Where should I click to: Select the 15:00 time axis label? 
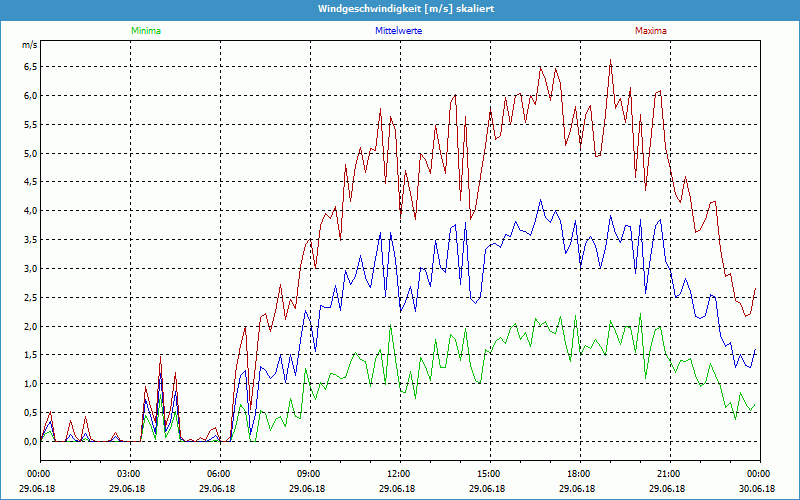488,473
